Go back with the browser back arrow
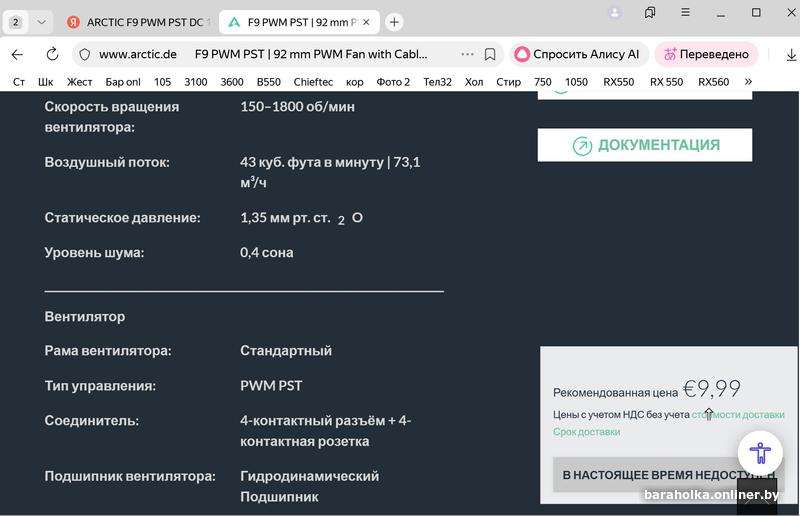The image size is (800, 516). click(x=17, y=54)
